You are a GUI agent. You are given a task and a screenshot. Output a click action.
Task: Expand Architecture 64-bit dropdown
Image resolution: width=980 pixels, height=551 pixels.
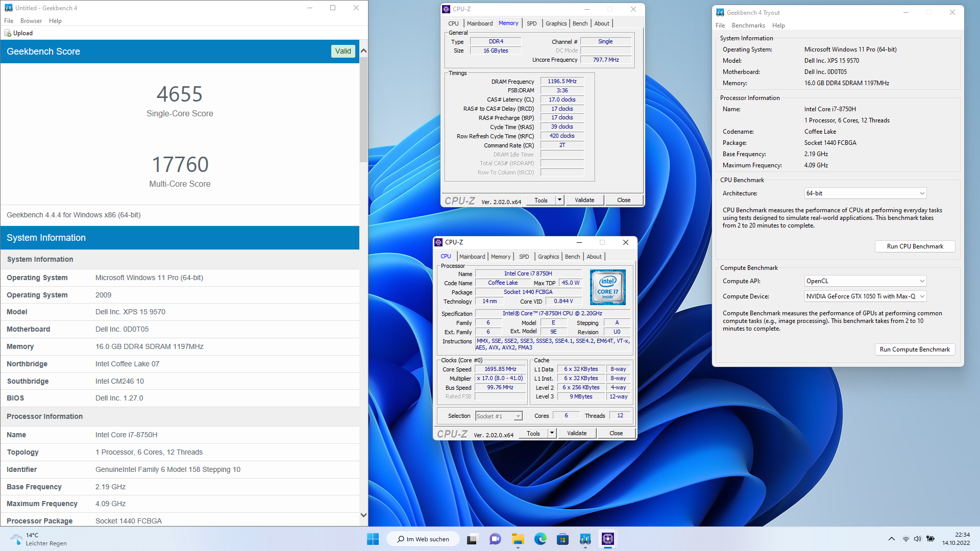point(865,193)
